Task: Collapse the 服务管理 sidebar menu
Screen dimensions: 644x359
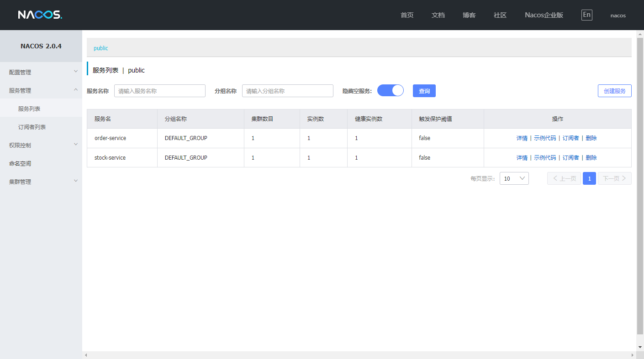Action: (x=41, y=90)
